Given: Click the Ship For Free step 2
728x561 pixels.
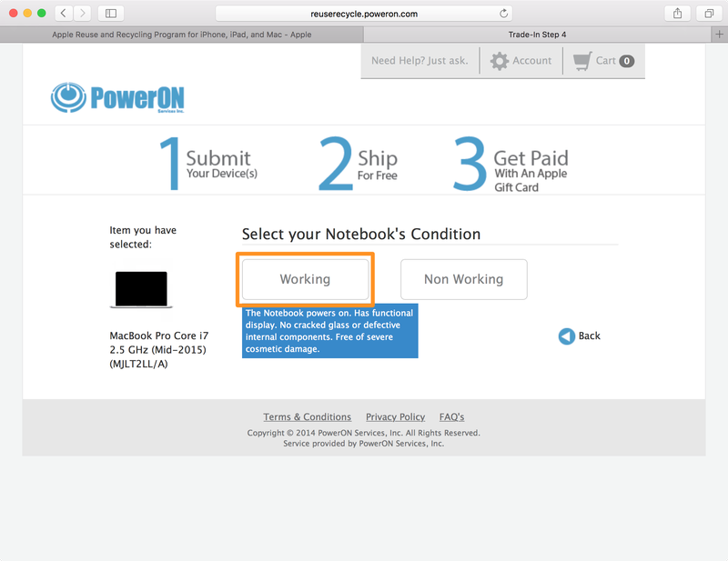Looking at the screenshot, I should (358, 164).
